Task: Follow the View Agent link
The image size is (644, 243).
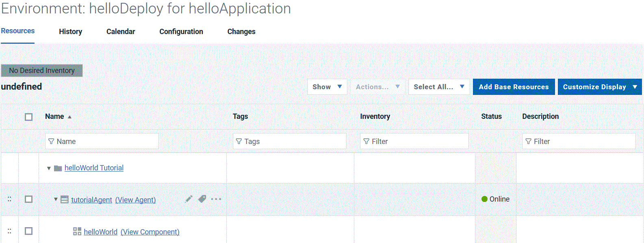Action: click(135, 200)
